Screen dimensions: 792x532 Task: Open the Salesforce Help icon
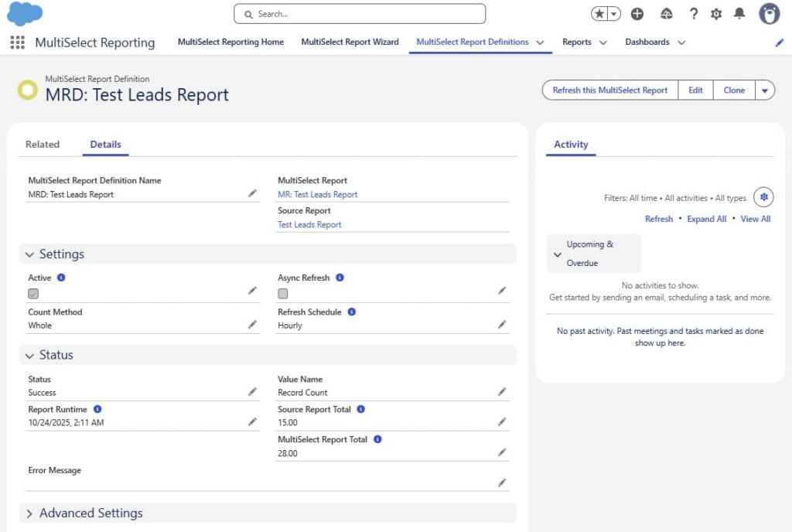click(x=693, y=13)
